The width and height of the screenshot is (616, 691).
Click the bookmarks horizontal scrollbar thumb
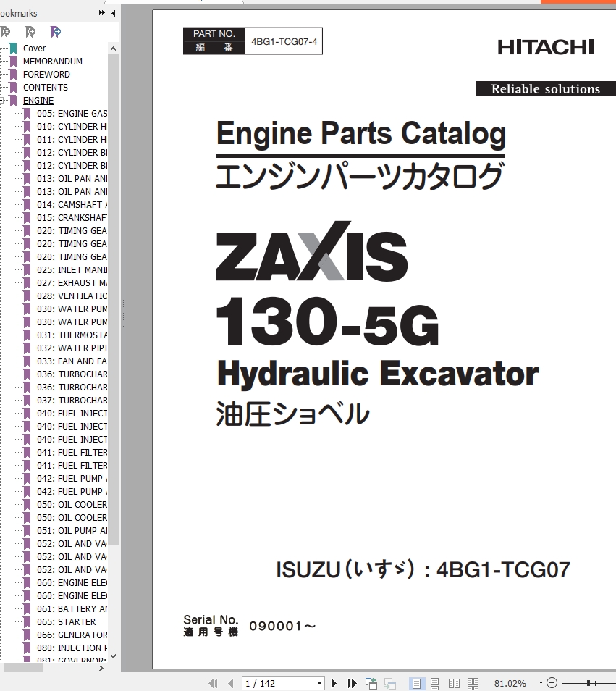[x=23, y=668]
